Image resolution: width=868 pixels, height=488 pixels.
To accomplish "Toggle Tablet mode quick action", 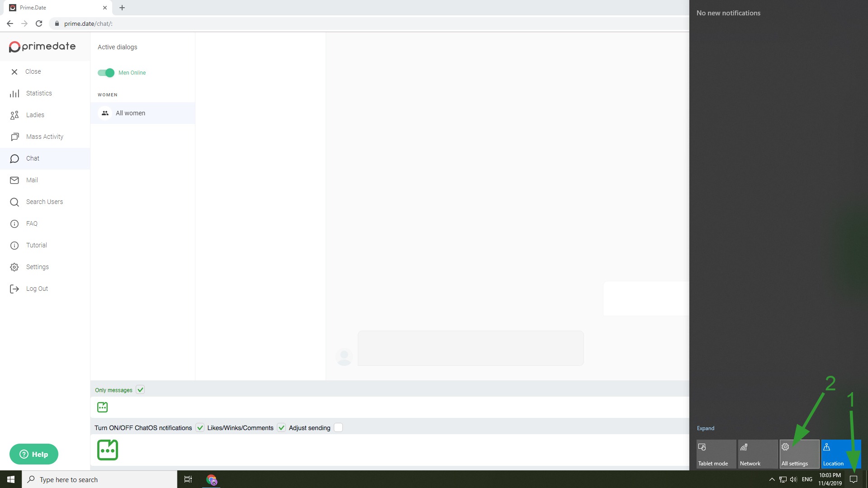I will (716, 454).
